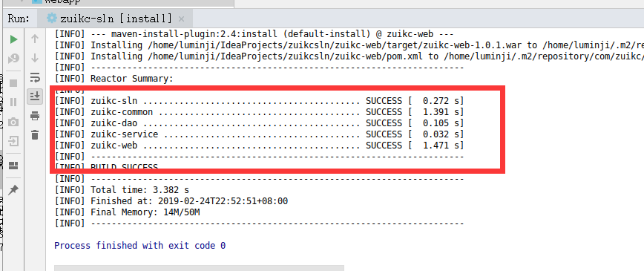Click the debug rerun bug icon
The height and width of the screenshot is (271, 644).
click(x=13, y=59)
